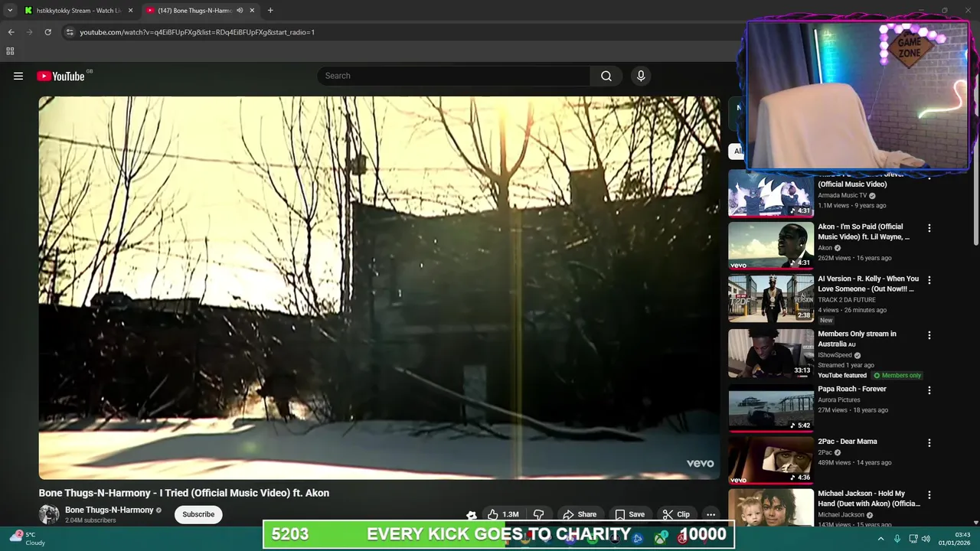
Task: Reload the YouTube page
Action: 47,32
